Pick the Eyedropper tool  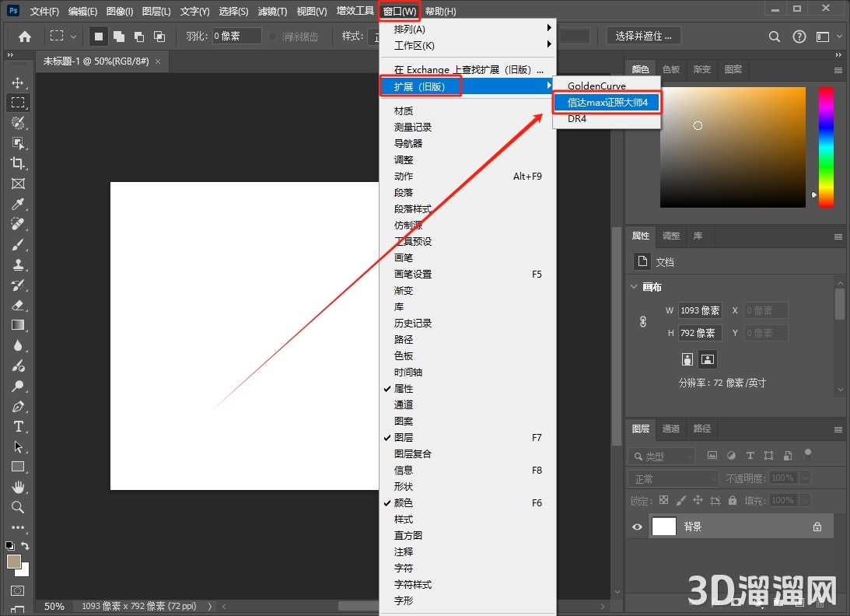coord(18,204)
